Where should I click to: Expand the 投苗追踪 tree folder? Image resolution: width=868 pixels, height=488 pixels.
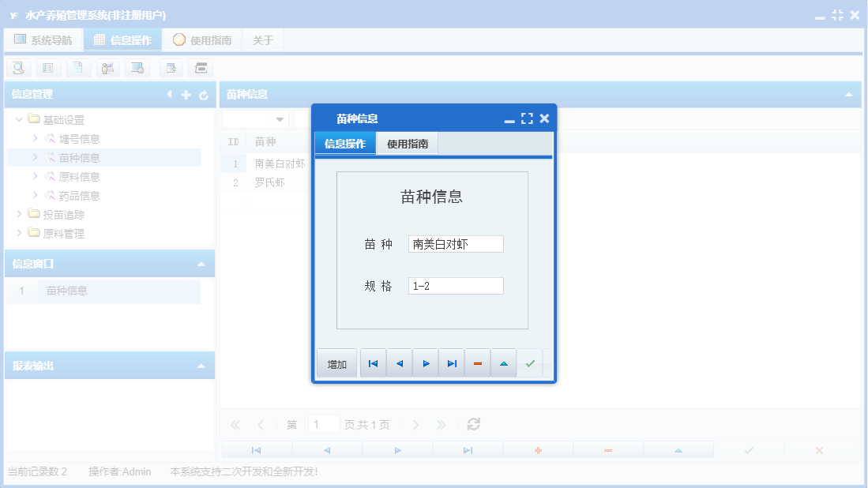[20, 213]
